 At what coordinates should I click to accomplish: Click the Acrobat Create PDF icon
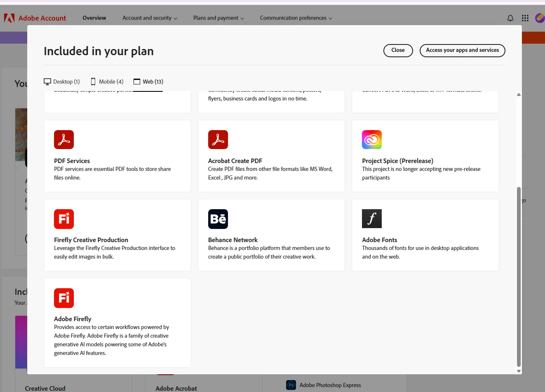click(218, 140)
